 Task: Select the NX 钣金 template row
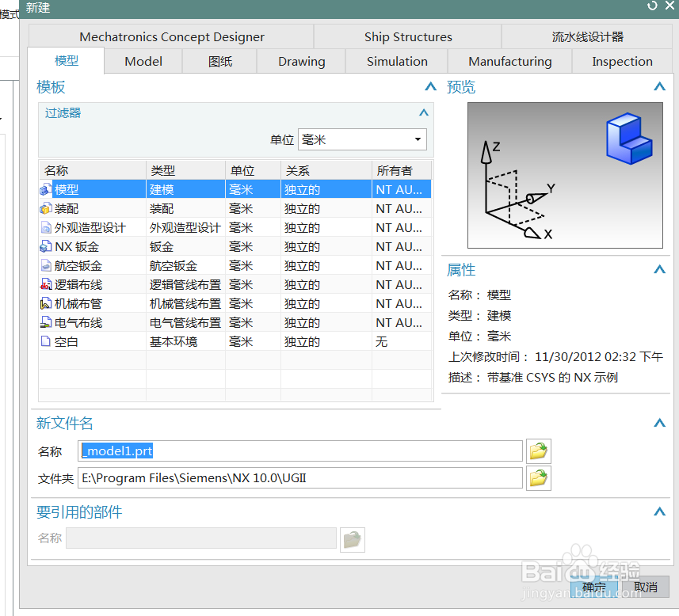coord(235,247)
